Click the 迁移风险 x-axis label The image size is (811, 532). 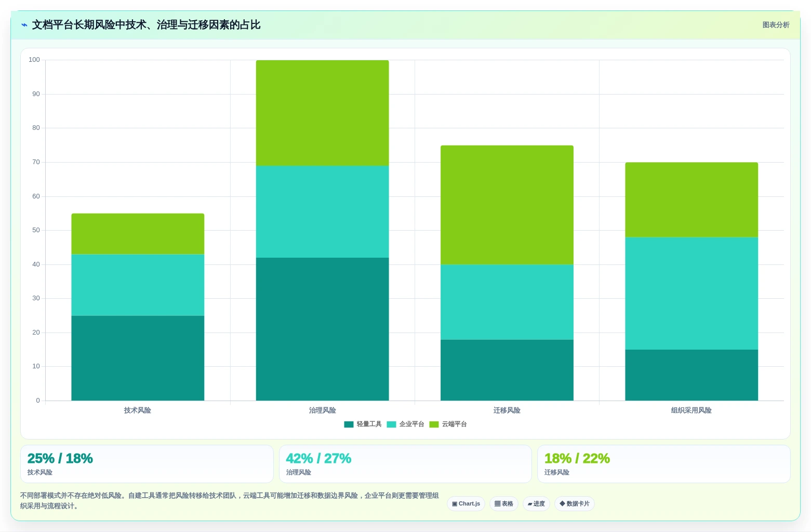tap(507, 410)
